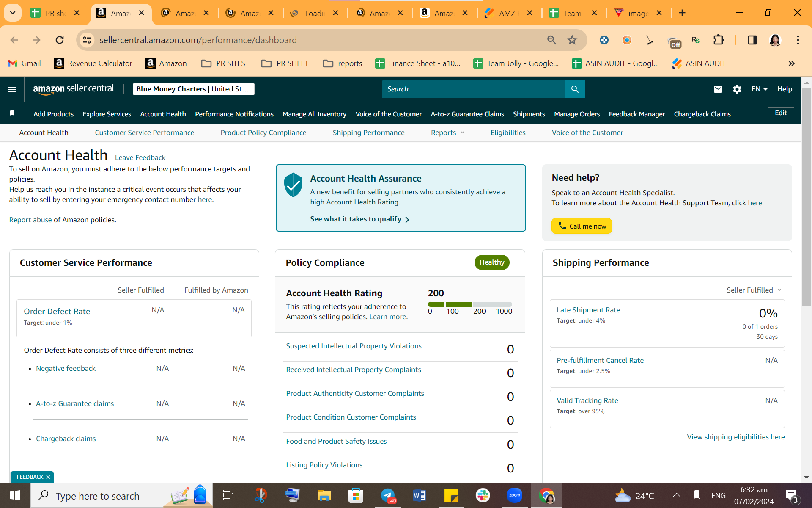This screenshot has width=812, height=508.
Task: Open the Revenue Calculator bookmark
Action: coord(93,63)
